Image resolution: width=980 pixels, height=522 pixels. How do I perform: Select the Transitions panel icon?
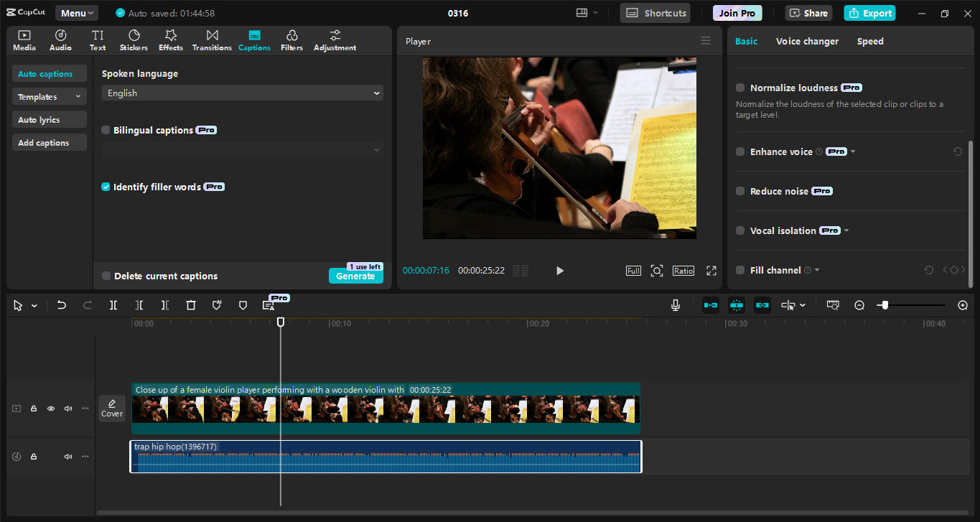click(x=211, y=39)
